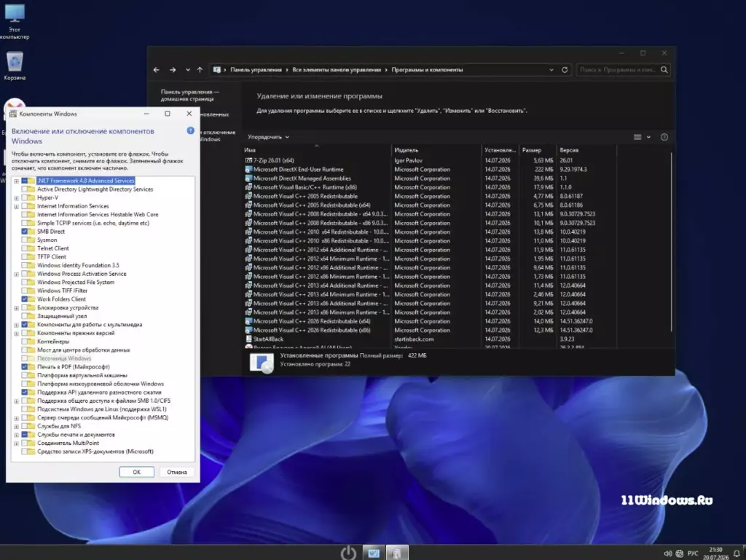Viewport: 746px width, 560px height.
Task: Click the search magnifier icon
Action: coord(664,70)
